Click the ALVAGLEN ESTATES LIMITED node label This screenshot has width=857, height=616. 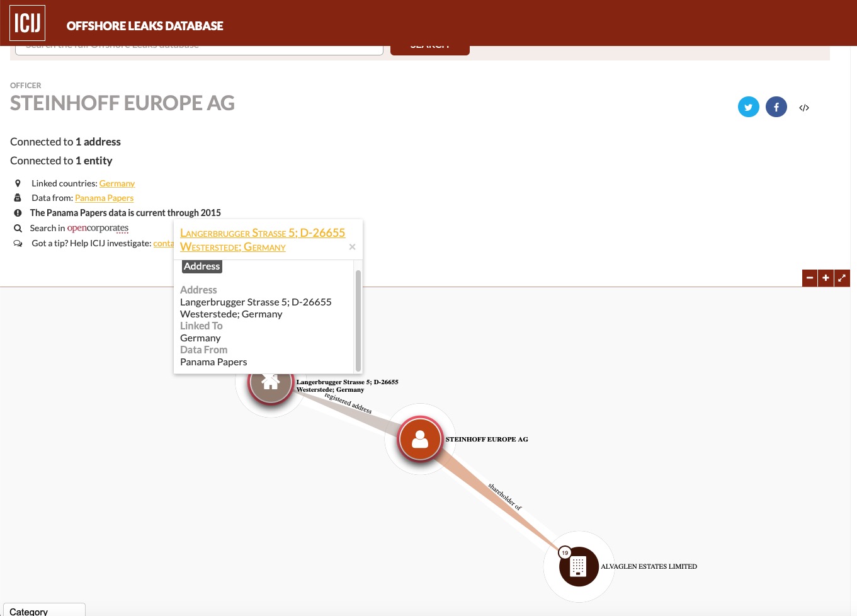pos(649,566)
